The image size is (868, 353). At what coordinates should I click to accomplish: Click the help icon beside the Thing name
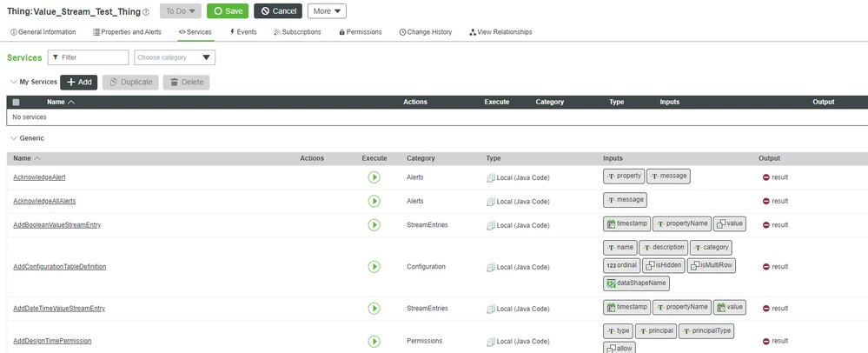point(146,11)
